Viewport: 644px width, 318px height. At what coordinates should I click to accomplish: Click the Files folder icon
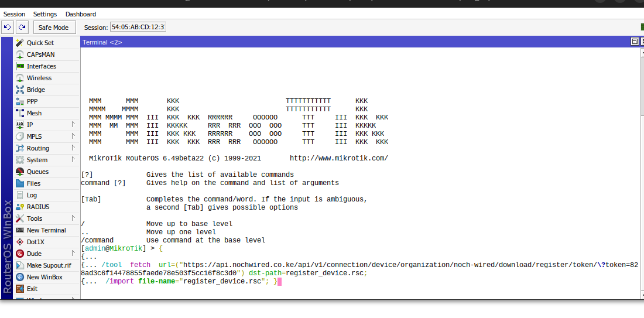[20, 183]
